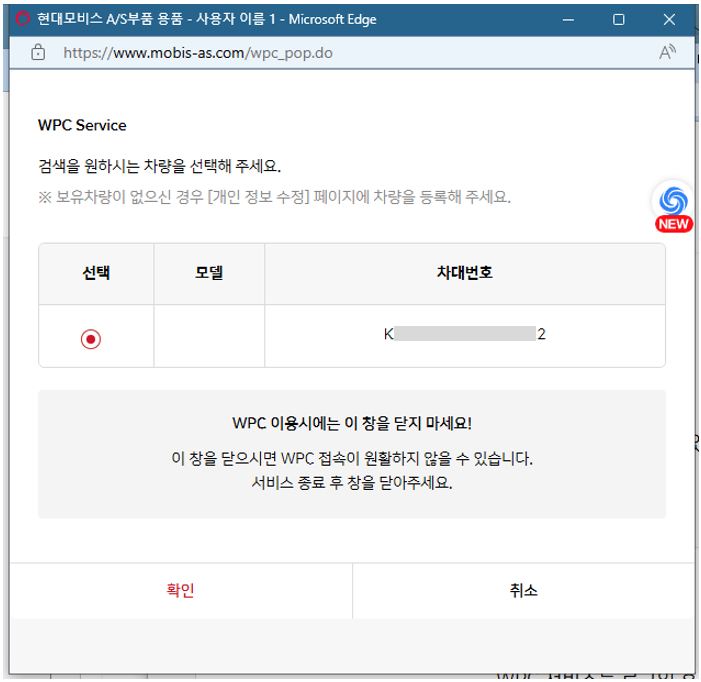Maximize the Microsoft Edge popup window
Image resolution: width=701 pixels, height=682 pixels.
(x=619, y=20)
